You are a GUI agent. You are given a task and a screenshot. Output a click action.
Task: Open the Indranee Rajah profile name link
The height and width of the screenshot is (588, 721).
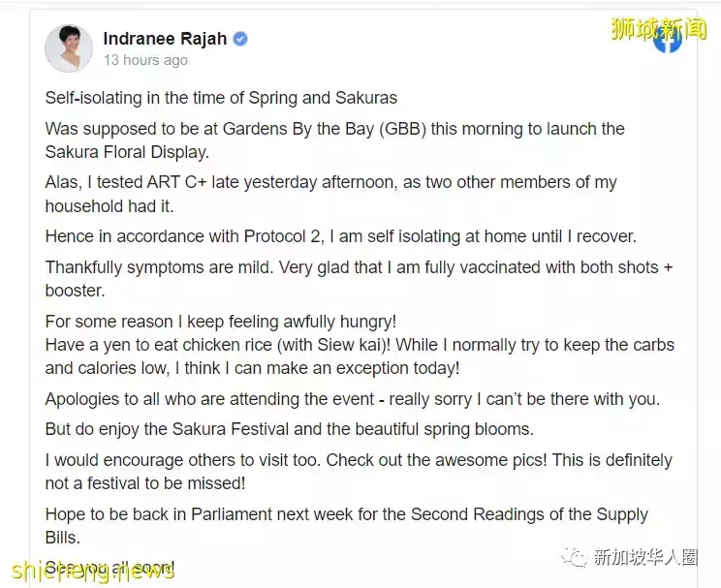click(165, 39)
